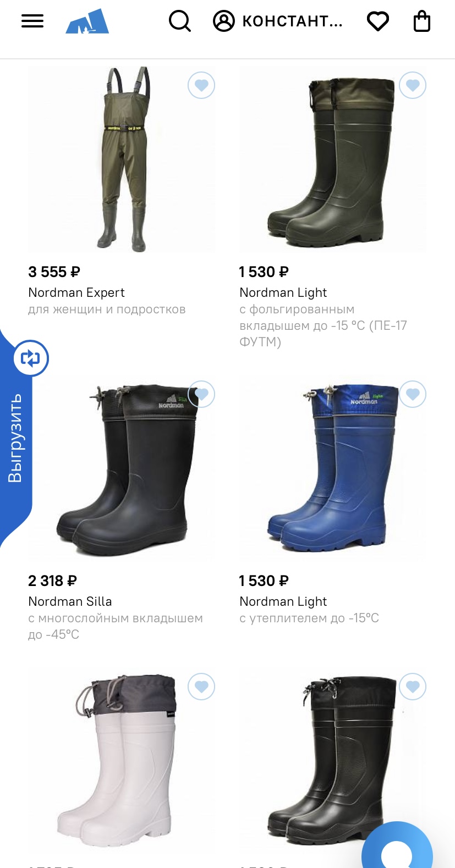Click the blue mountain store logo
455x868 pixels.
click(87, 21)
